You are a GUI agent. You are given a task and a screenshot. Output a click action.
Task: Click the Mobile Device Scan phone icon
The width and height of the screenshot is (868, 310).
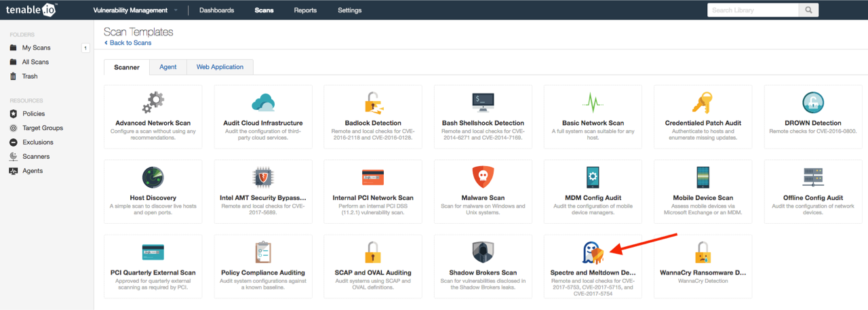703,178
